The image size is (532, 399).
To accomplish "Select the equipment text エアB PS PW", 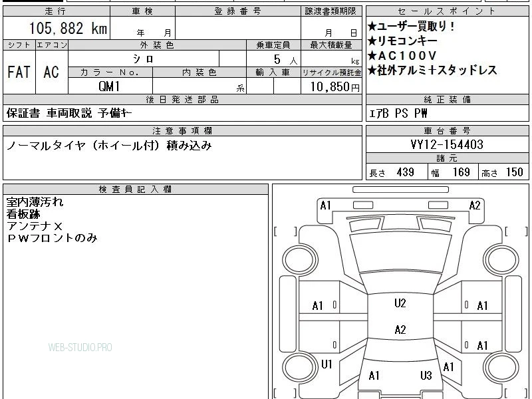I will coord(398,113).
